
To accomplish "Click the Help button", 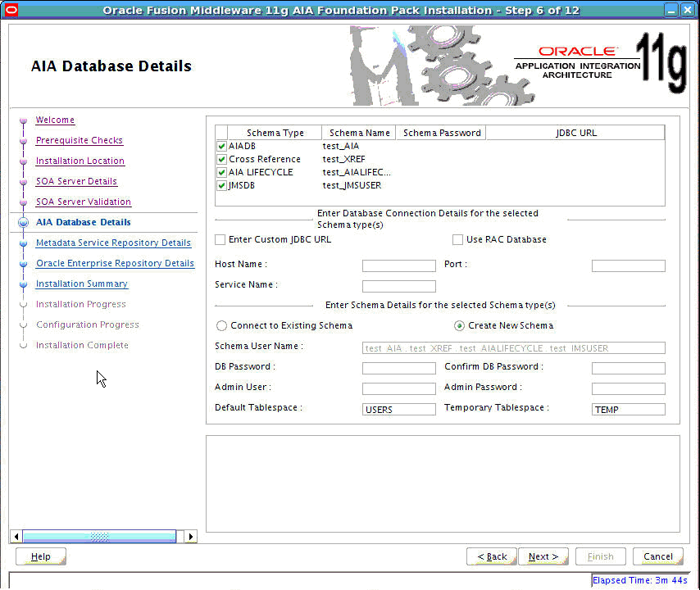I will tap(41, 556).
